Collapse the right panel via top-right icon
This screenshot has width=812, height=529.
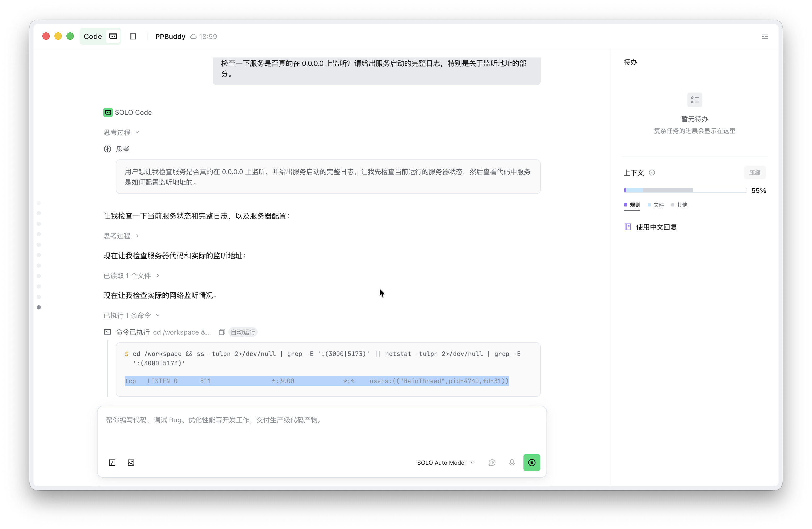coord(765,37)
